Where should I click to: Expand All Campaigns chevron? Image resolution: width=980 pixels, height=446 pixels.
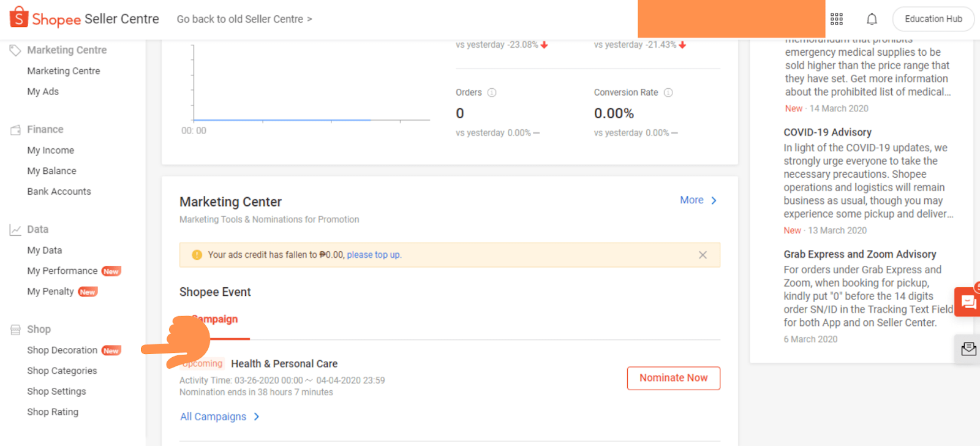pyautogui.click(x=257, y=417)
